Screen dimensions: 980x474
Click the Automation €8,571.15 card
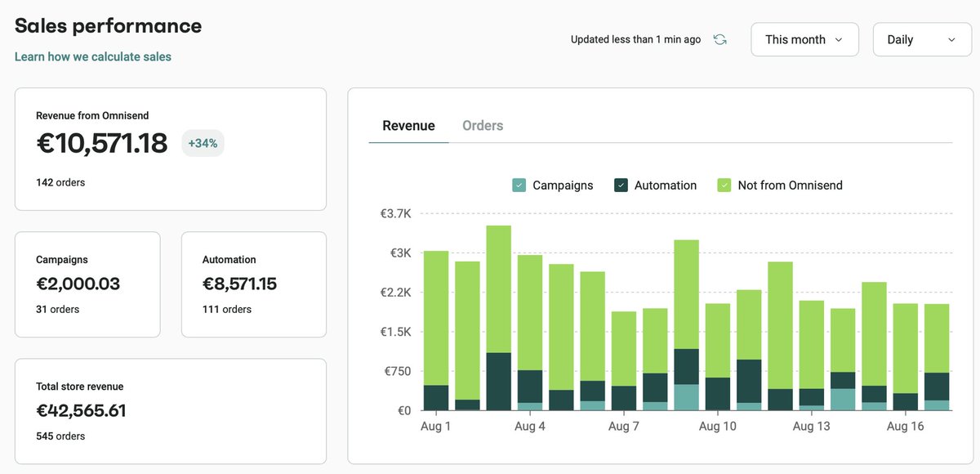(x=254, y=284)
